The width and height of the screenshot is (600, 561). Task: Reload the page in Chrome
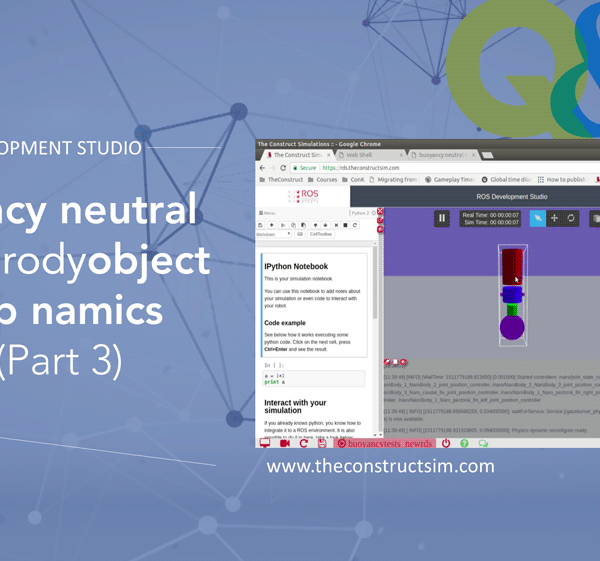(x=283, y=168)
